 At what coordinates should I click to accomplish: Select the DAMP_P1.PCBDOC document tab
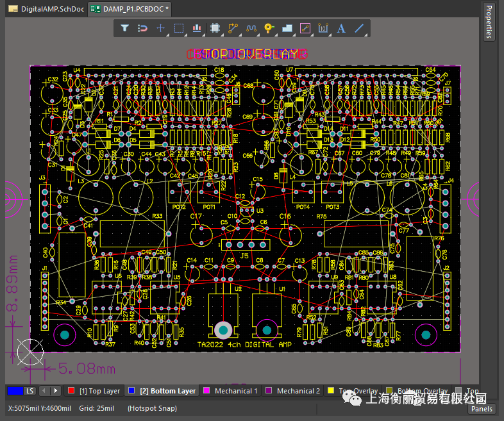tap(130, 9)
